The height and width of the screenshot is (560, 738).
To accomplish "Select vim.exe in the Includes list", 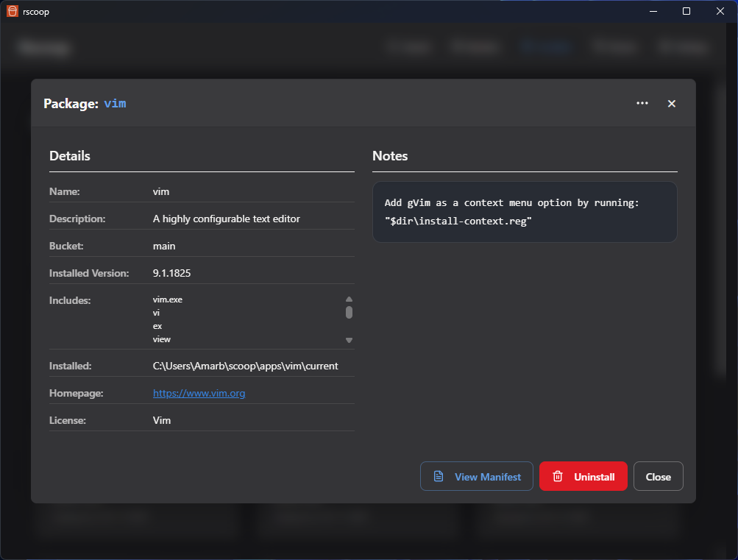I will click(168, 300).
